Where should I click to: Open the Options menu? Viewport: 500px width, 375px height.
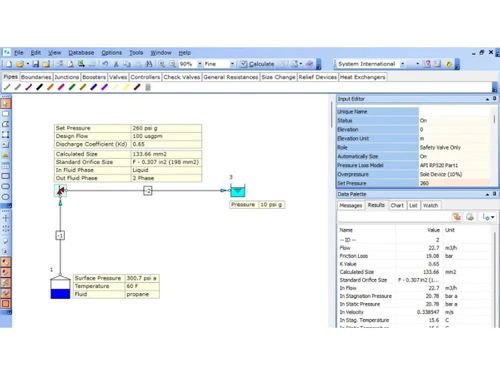coord(112,53)
